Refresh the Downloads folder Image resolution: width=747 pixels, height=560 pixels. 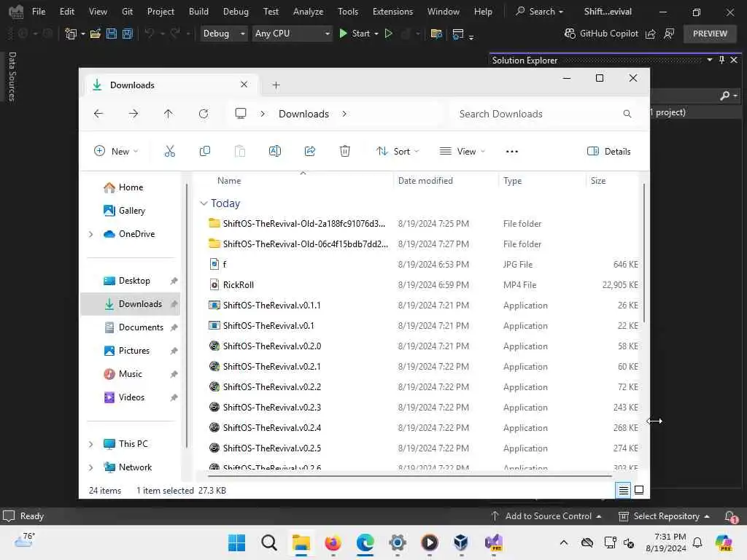coord(204,114)
